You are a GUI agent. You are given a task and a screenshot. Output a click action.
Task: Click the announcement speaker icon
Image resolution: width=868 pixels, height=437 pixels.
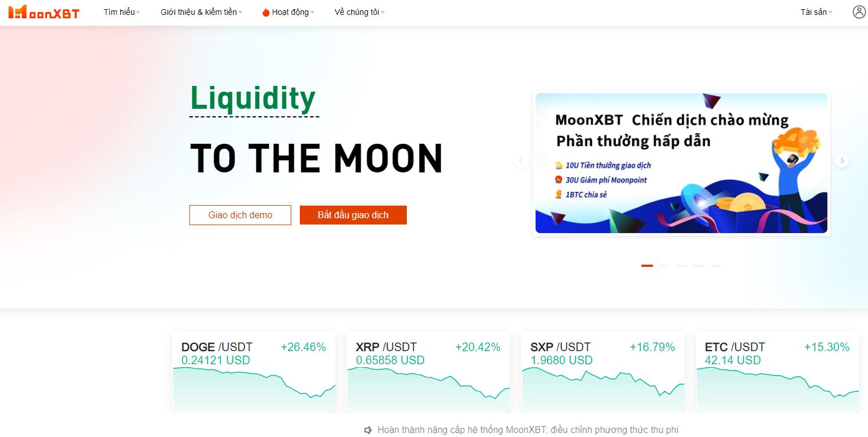click(x=368, y=430)
